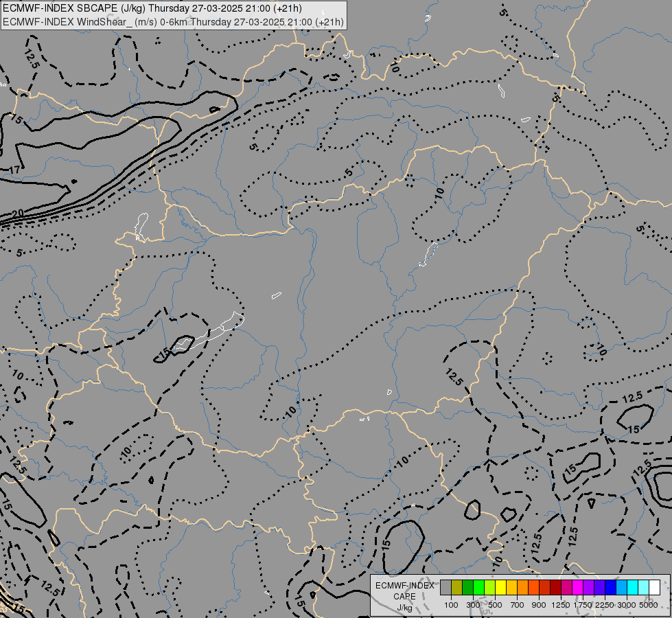
Task: Click the 100 legend tick label
Action: (451, 605)
